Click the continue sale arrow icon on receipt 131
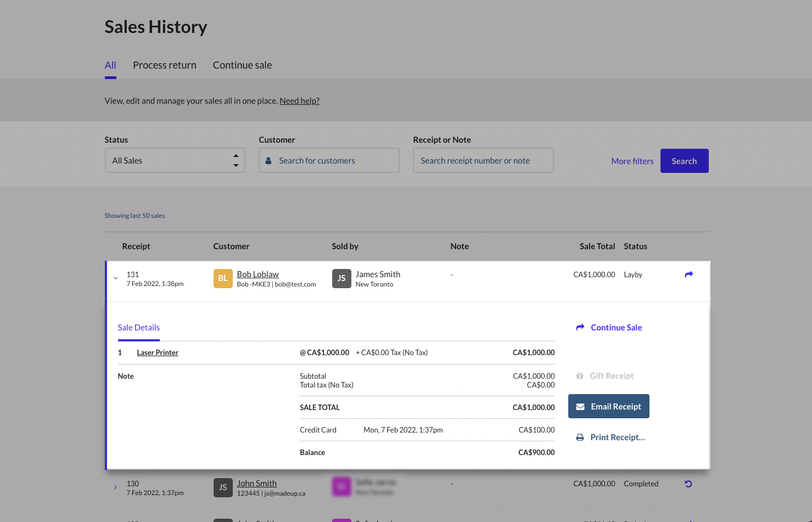Screen dimensions: 812x522 pyautogui.click(x=688, y=274)
